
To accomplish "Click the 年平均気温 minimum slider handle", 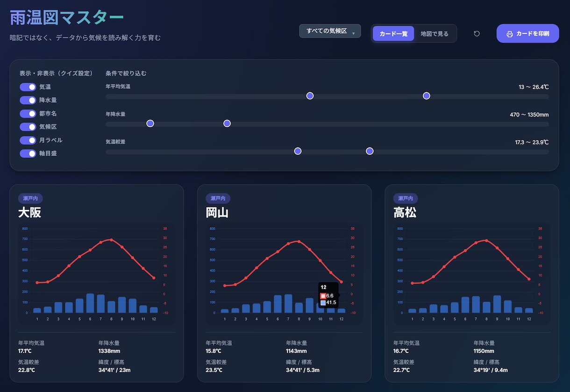I will click(x=310, y=96).
